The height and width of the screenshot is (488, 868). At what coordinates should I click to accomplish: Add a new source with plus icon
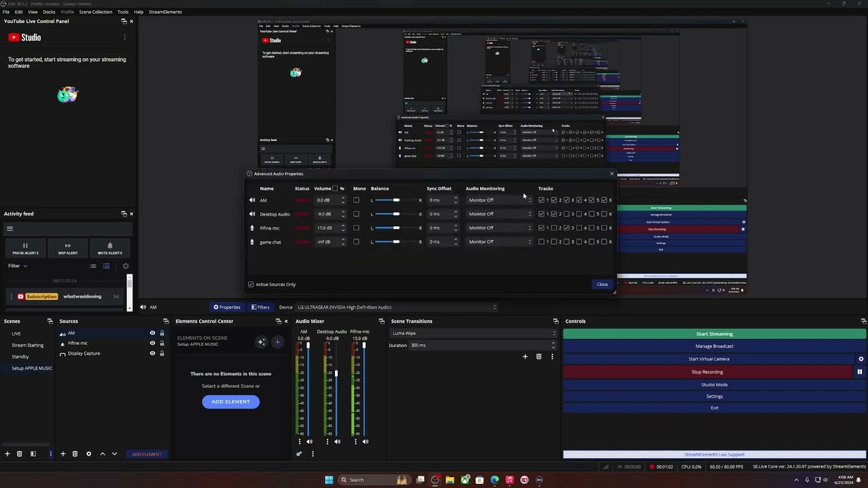[x=63, y=454]
